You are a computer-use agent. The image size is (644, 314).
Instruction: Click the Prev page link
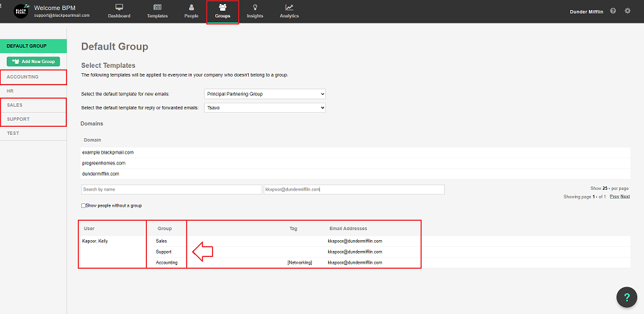613,197
